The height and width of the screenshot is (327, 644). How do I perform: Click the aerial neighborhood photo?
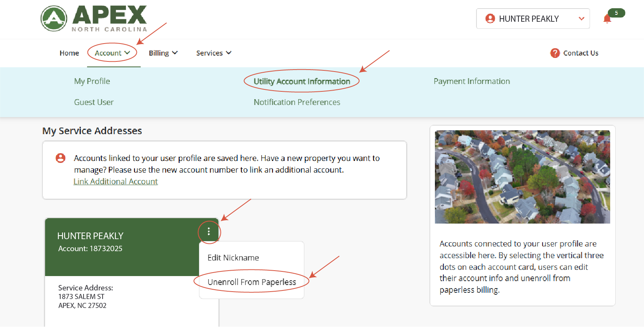(522, 177)
